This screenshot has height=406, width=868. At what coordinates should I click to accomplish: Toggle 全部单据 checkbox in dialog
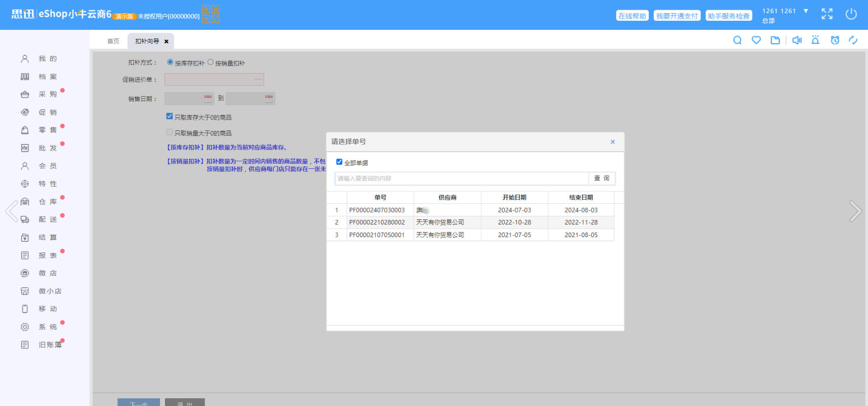coord(339,162)
